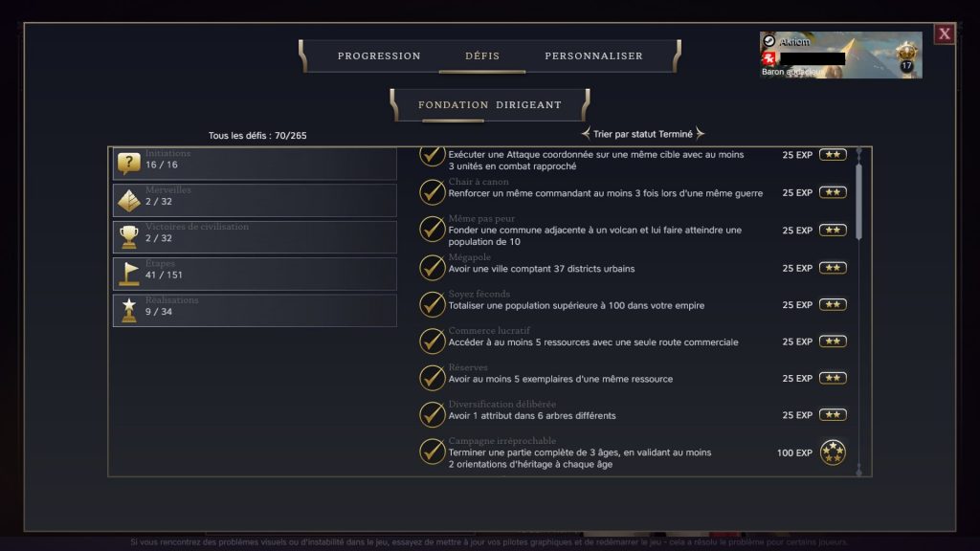Click the Soyez féconds completion checkmark
Viewport: 980px width, 551px height.
pos(433,304)
